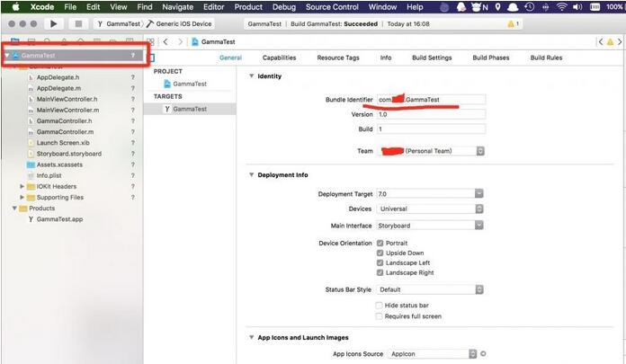The width and height of the screenshot is (626, 364).
Task: Collapse the Products folder
Action: (14, 209)
